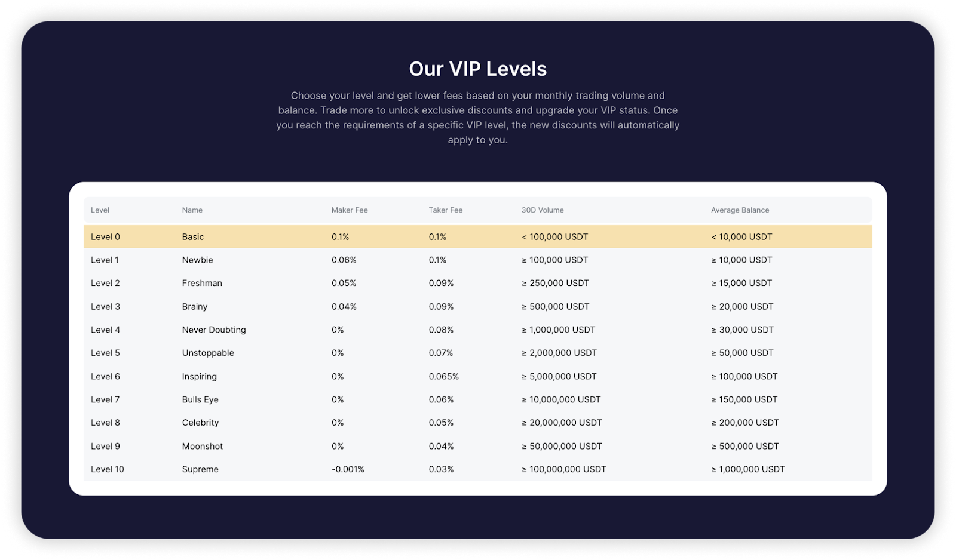Click the Name column header
The image size is (956, 560).
pos(192,210)
